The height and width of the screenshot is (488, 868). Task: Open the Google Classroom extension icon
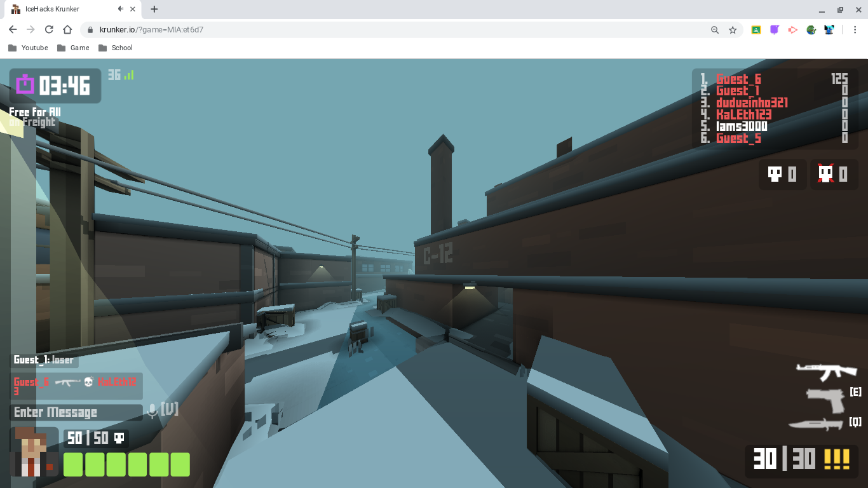[756, 29]
